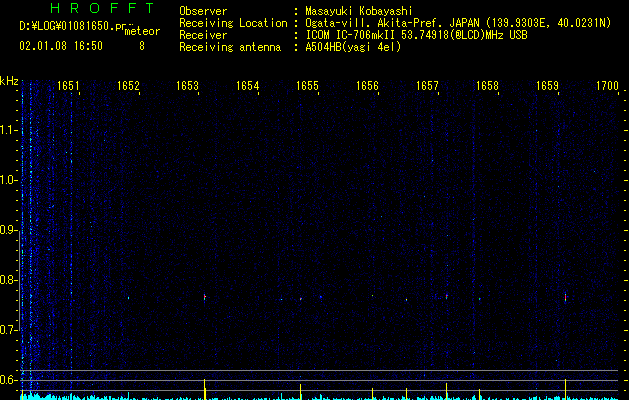The image size is (629, 400).
Task: Click the 0.9 kHz frequency label
Action: [8, 230]
